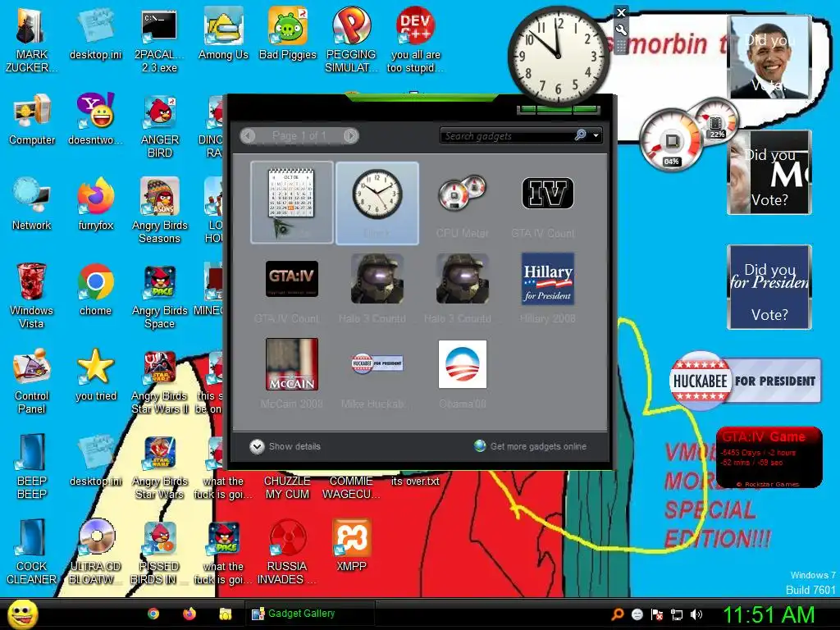Image resolution: width=840 pixels, height=630 pixels.
Task: Launch Chrome from the taskbar
Action: pos(153,614)
